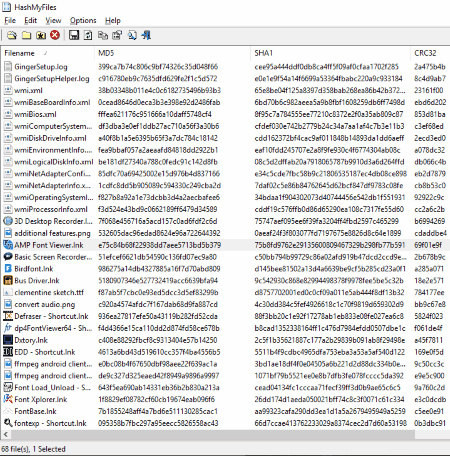Click the add-by-wildcard folder icon with asterisk
Viewport: 450px width, 456px height.
(41, 35)
